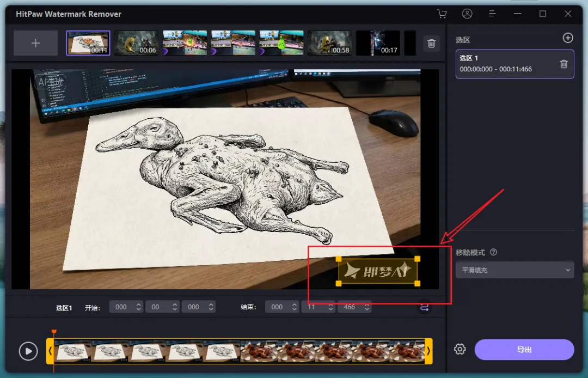Select the 选区 1 entry in selection list
588x378 pixels.
[514, 64]
